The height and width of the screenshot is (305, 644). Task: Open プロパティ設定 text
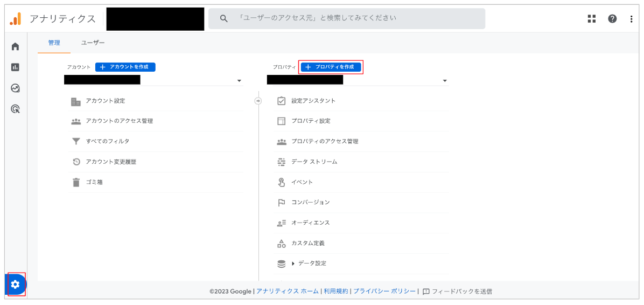[x=311, y=121]
